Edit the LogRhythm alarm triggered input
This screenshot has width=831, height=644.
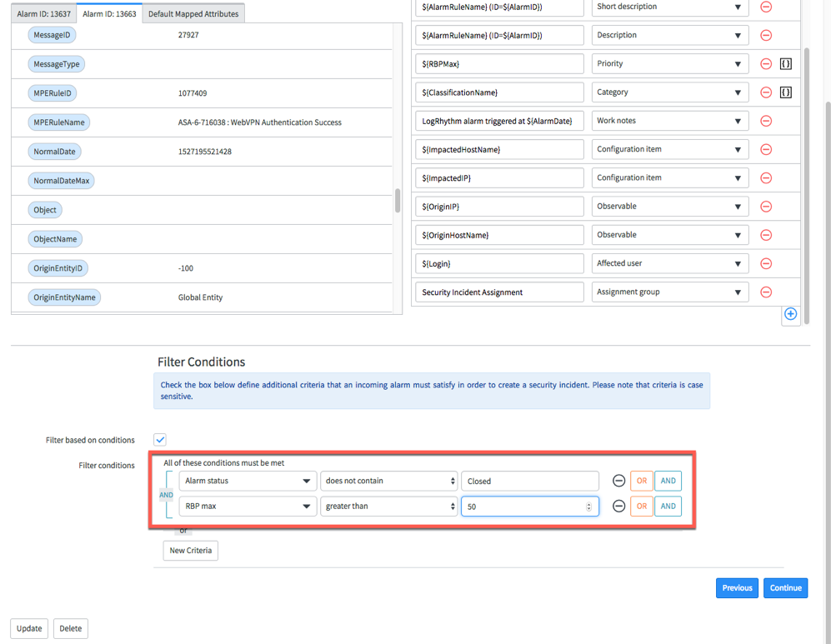pyautogui.click(x=499, y=122)
